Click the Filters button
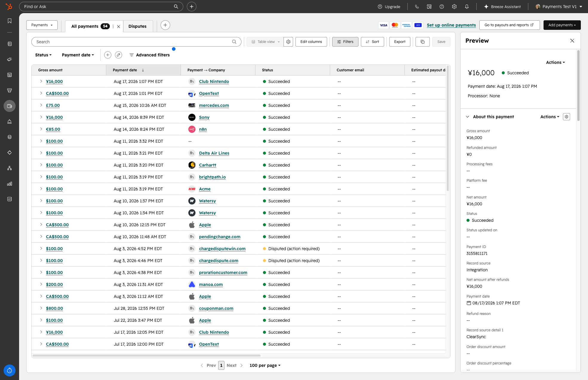 345,42
